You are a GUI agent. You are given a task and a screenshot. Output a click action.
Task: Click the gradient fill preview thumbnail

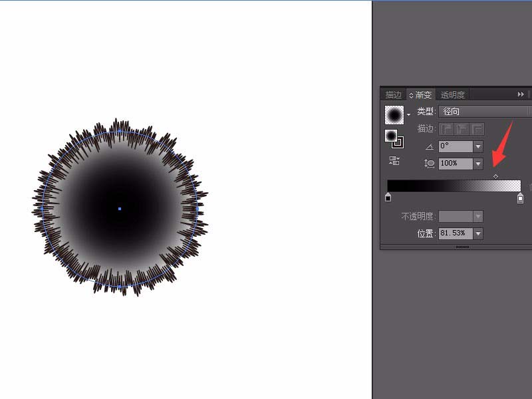click(x=394, y=115)
